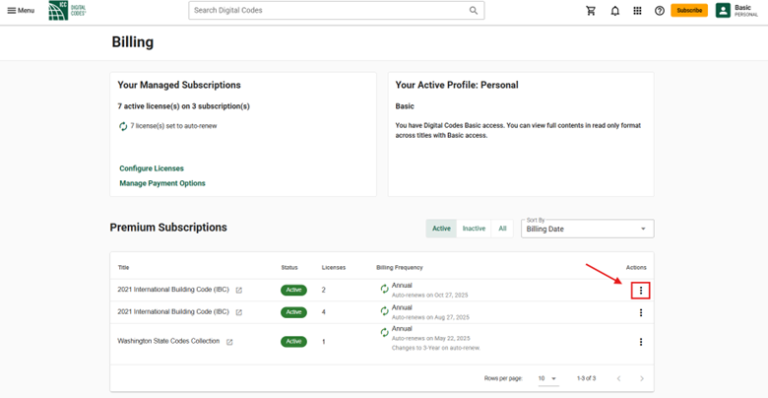The image size is (768, 398).
Task: Open the apps grid launcher
Action: (x=637, y=10)
